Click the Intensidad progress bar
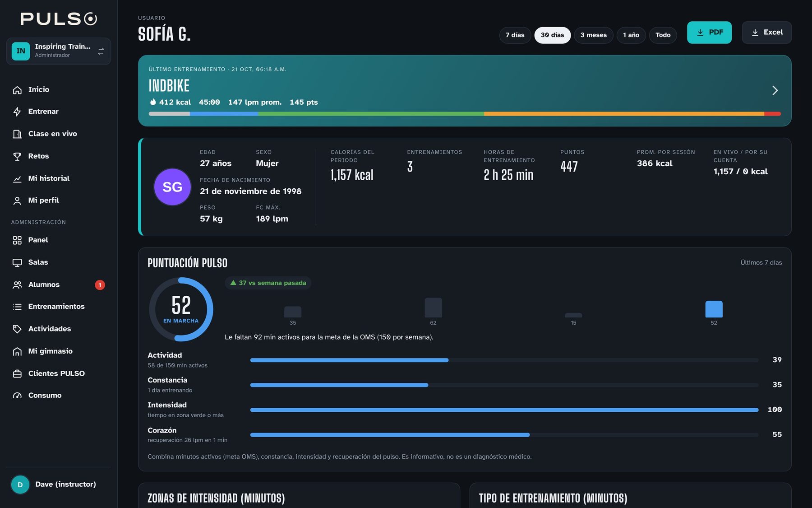812x508 pixels. [x=504, y=410]
